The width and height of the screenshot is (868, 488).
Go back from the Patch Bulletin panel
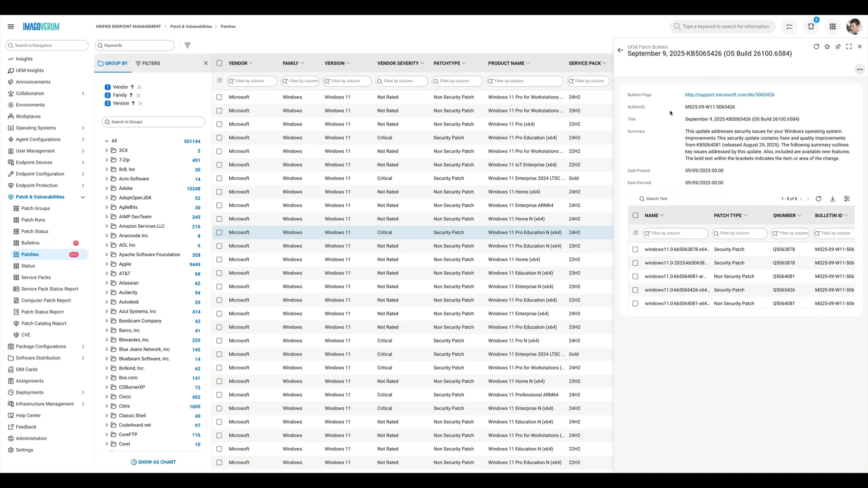point(620,50)
